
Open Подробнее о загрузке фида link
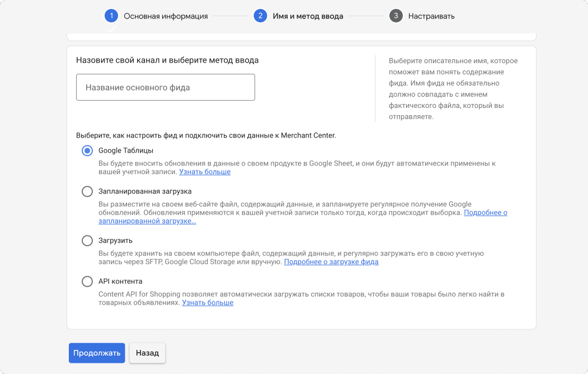tap(331, 262)
